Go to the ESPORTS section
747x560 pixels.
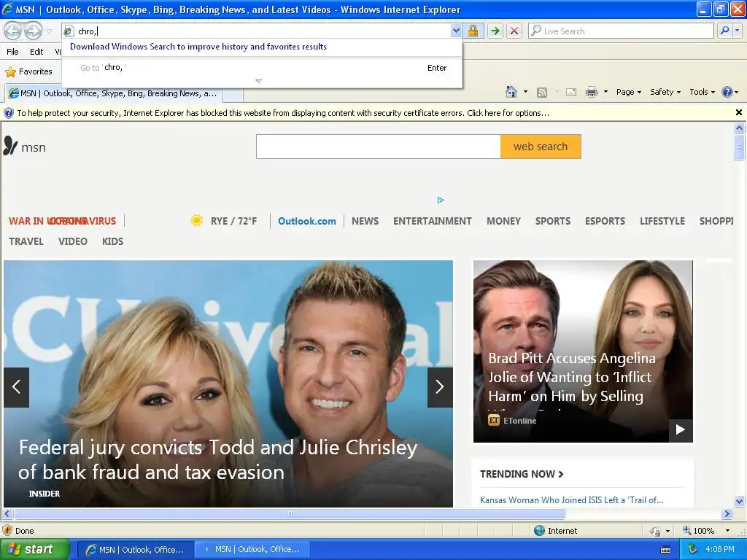[x=605, y=221]
